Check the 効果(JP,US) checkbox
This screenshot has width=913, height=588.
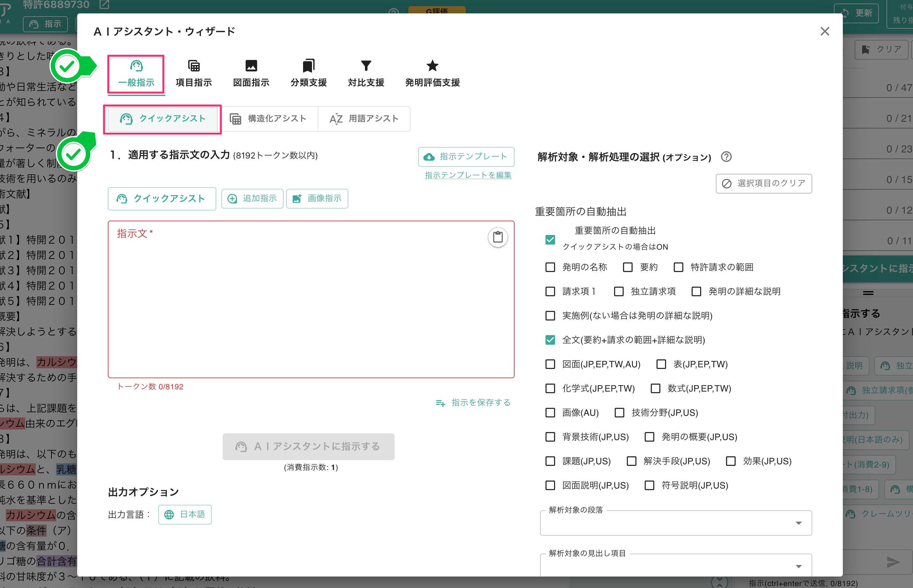click(731, 461)
